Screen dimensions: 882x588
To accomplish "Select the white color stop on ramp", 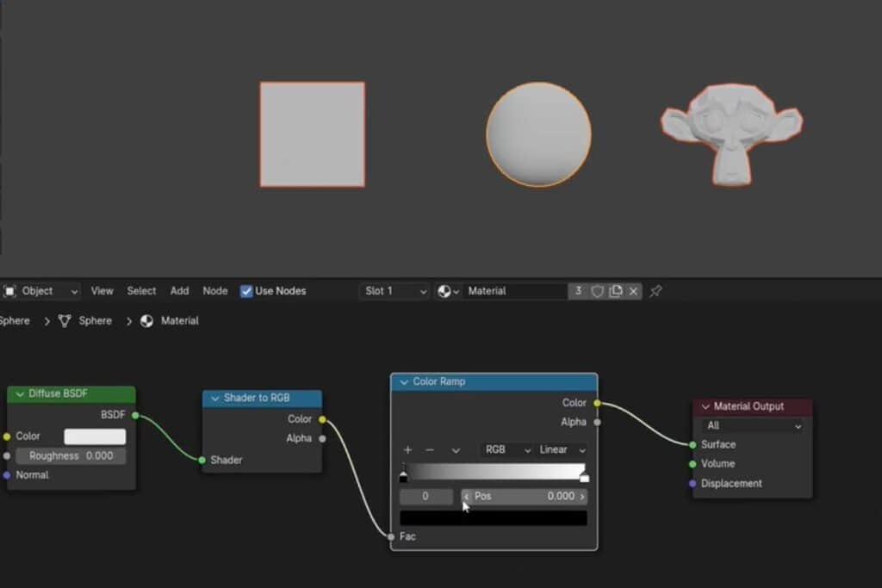I will tap(584, 477).
